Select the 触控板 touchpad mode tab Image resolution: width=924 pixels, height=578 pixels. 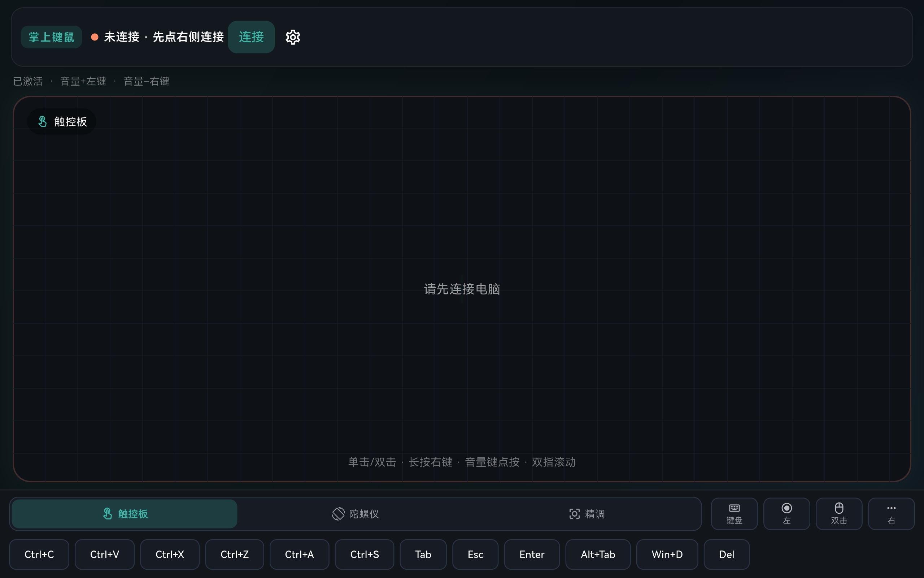[x=125, y=514]
